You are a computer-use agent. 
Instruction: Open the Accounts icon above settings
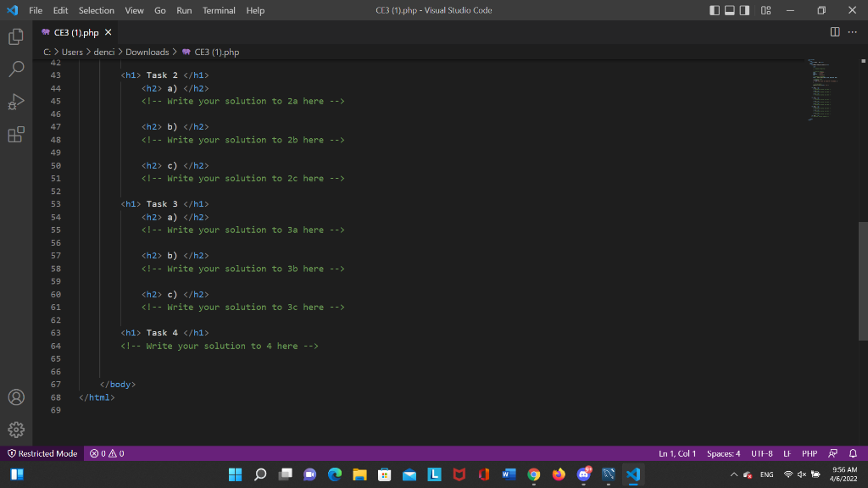(15, 396)
